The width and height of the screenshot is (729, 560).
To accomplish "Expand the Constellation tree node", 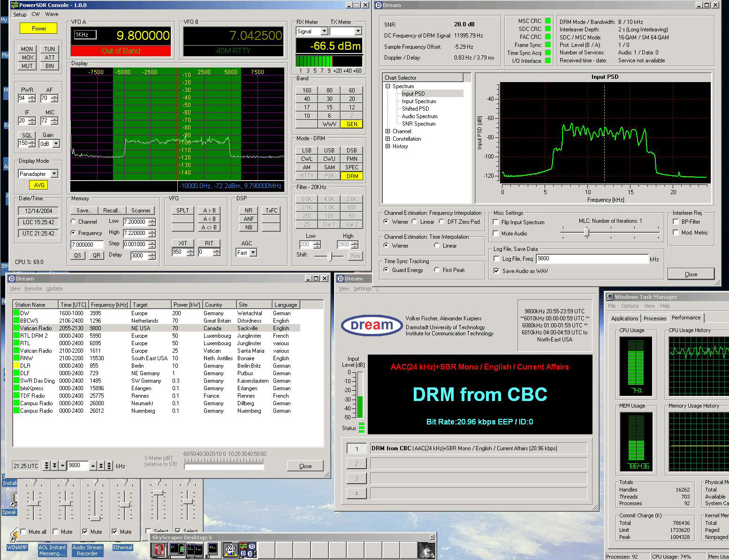I will click(388, 139).
